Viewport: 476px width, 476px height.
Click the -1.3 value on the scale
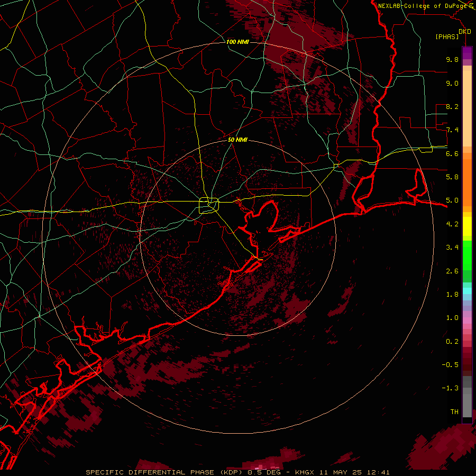pos(450,388)
